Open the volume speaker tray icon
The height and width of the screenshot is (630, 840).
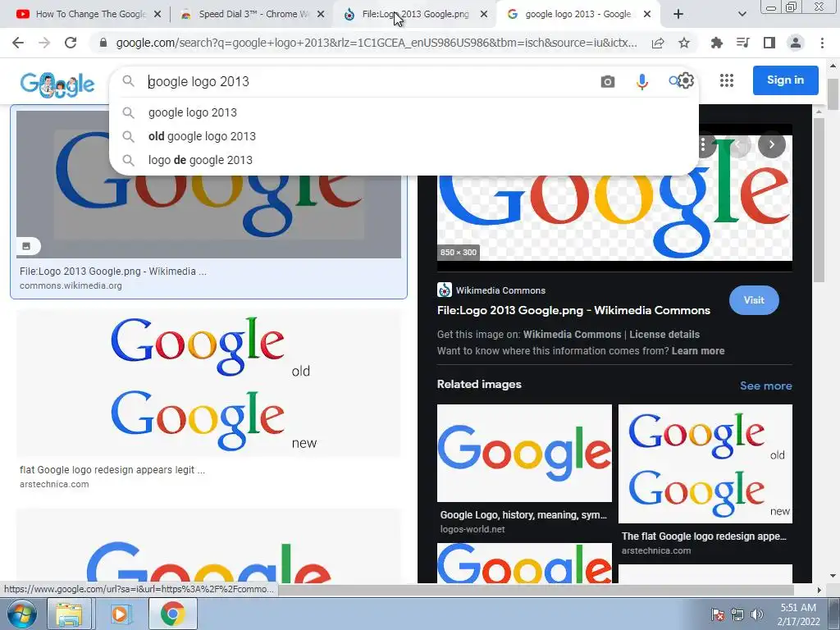point(756,614)
